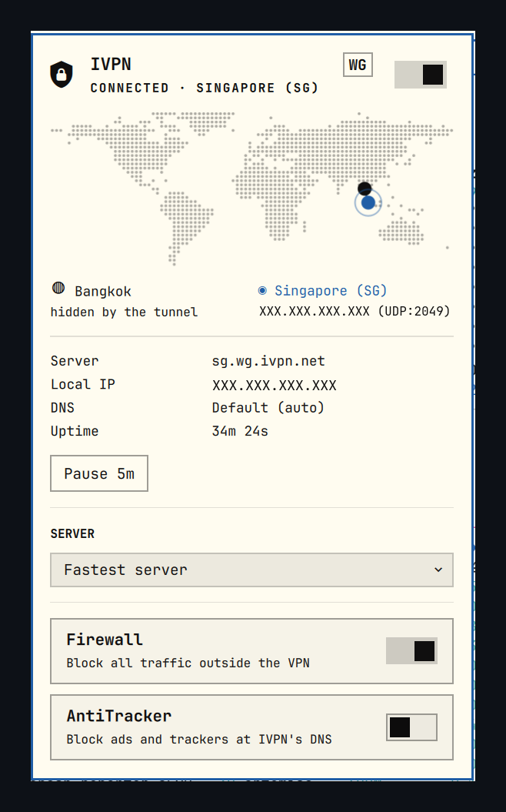Click the IVPN shield lock icon
The image size is (506, 812).
click(x=61, y=74)
